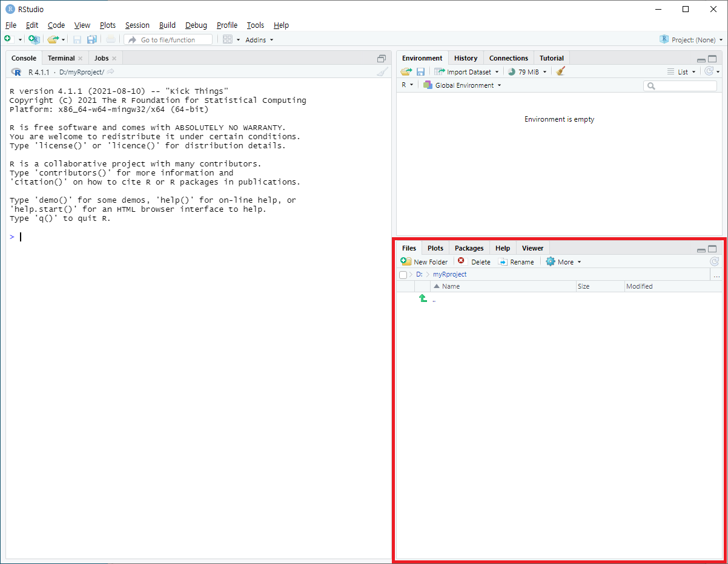Image resolution: width=728 pixels, height=564 pixels.
Task: Refresh the Environment pane
Action: point(709,71)
